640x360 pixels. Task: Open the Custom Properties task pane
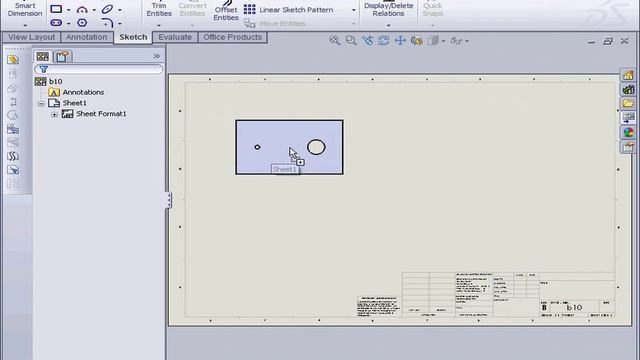click(x=628, y=147)
